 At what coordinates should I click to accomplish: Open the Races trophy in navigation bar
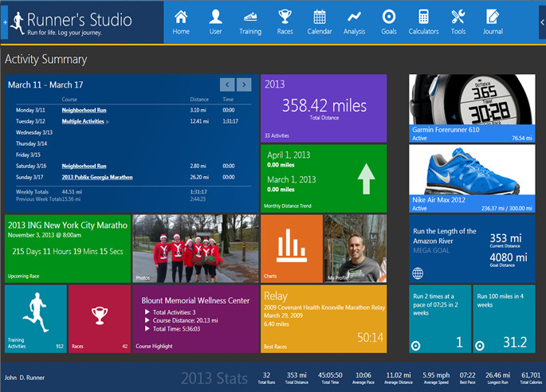[x=285, y=22]
